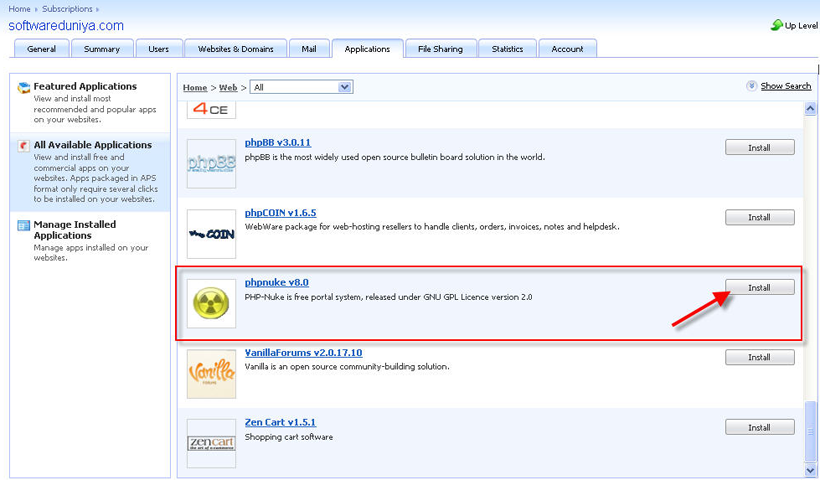Click the Featured Applications sidebar icon

click(x=24, y=87)
